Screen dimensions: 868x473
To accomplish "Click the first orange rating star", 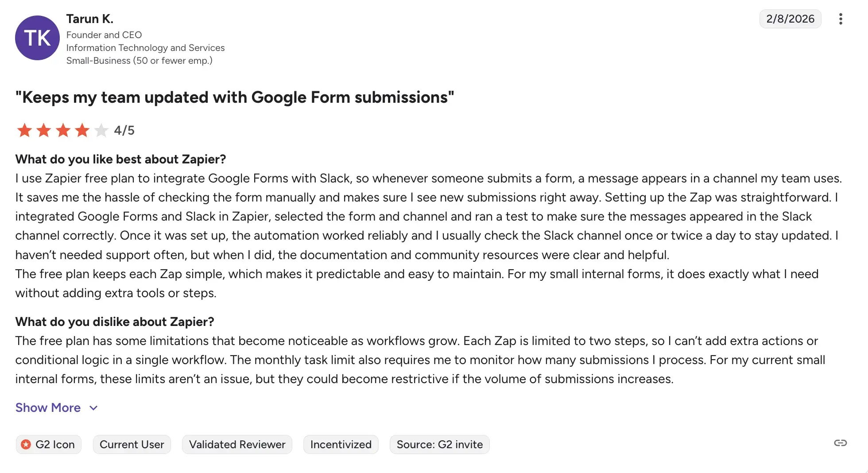I will 24,131.
